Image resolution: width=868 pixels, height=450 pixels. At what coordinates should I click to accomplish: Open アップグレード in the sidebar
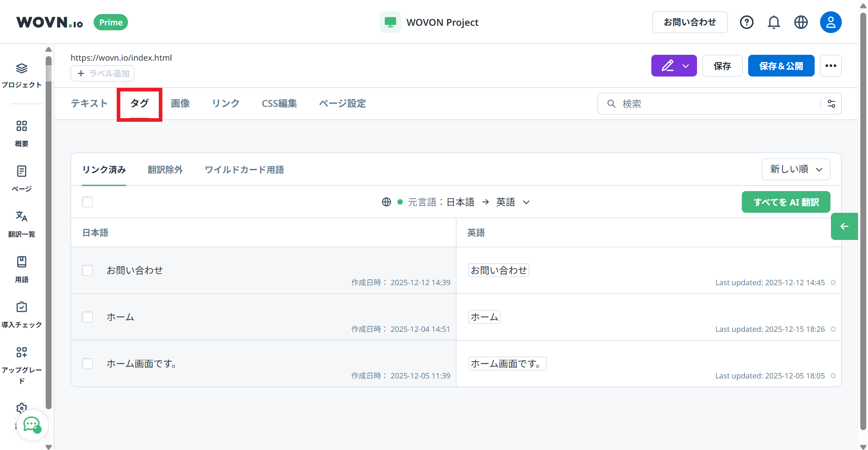(22, 365)
